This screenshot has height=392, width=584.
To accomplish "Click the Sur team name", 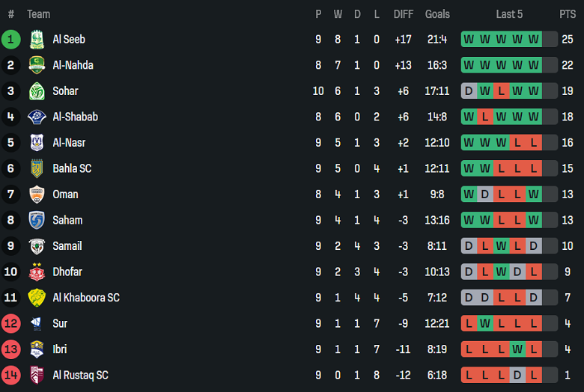I will click(x=60, y=323).
